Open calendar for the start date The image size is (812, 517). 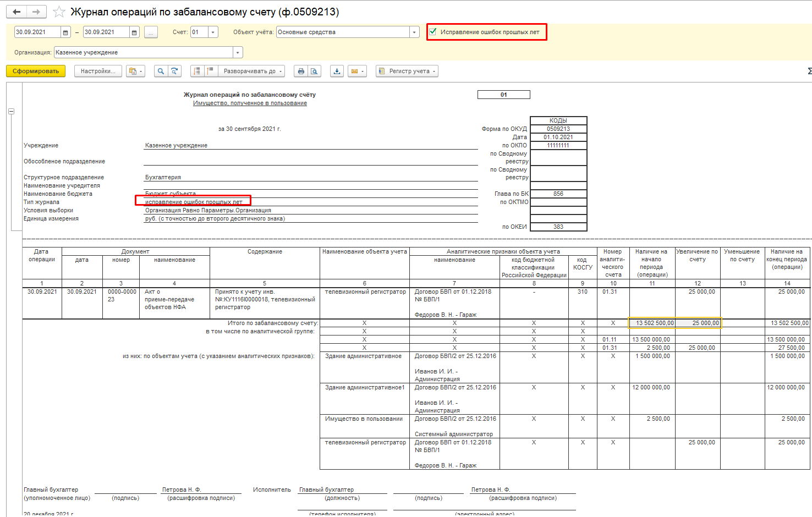65,32
